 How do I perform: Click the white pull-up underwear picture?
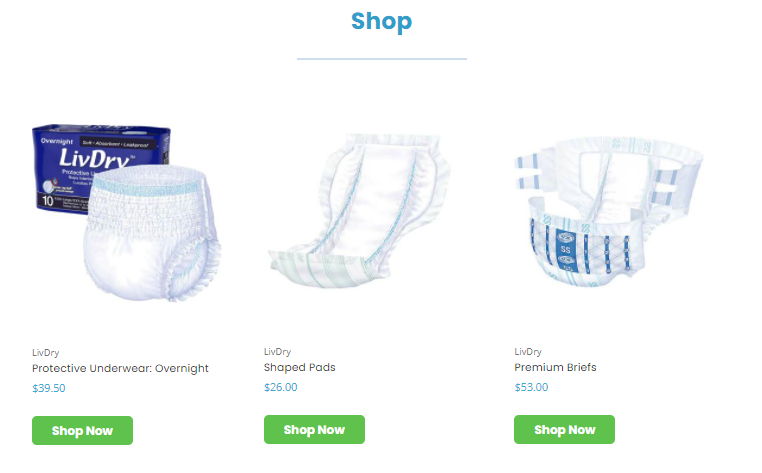[x=152, y=233]
